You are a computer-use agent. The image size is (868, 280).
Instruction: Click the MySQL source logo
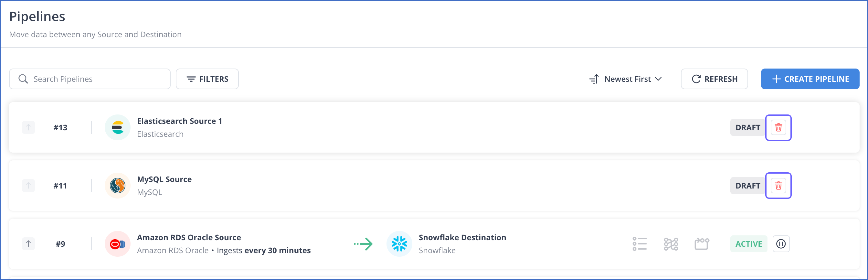pos(118,186)
